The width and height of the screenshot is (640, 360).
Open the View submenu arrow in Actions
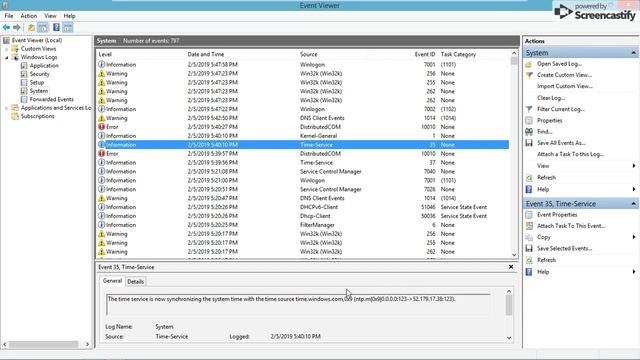pos(634,166)
